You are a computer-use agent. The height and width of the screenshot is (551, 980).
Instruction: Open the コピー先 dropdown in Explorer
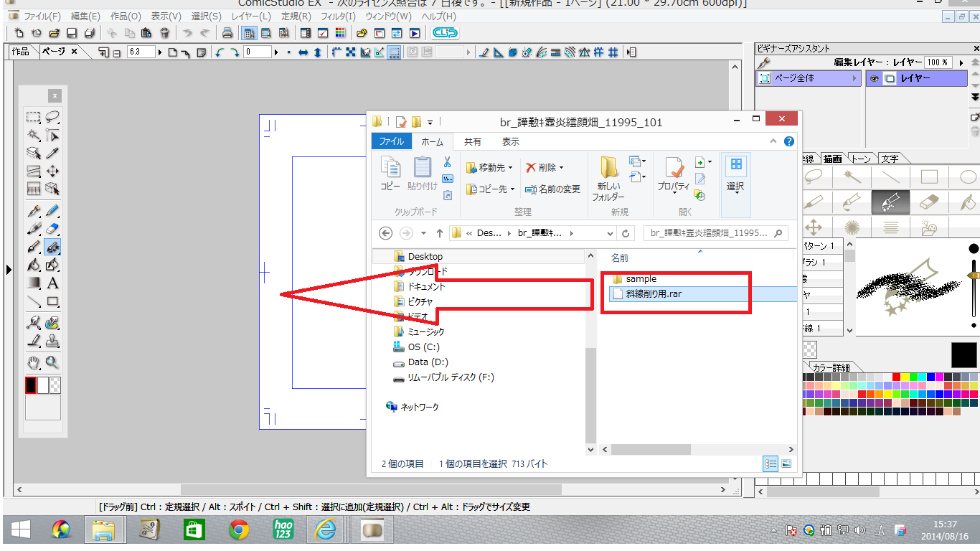coord(491,189)
